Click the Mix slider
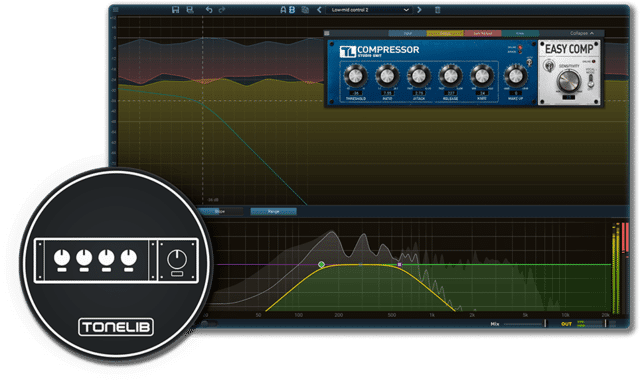 point(524,324)
